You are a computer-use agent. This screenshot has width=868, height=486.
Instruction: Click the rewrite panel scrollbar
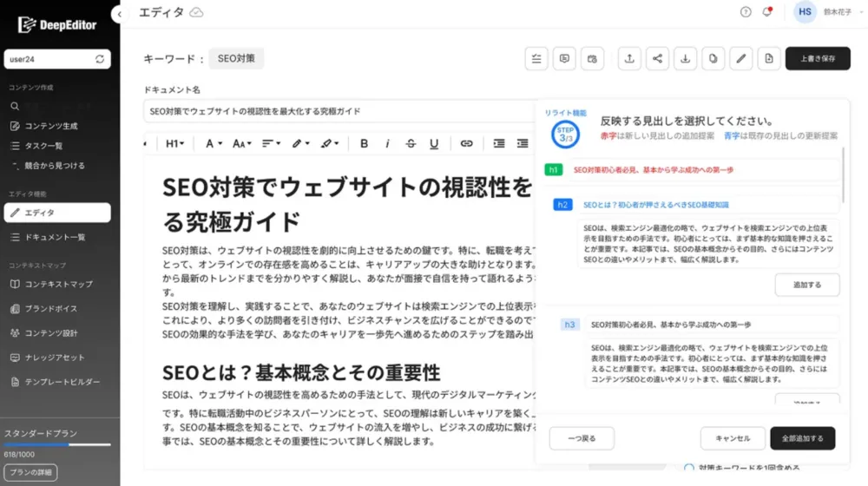(843, 175)
